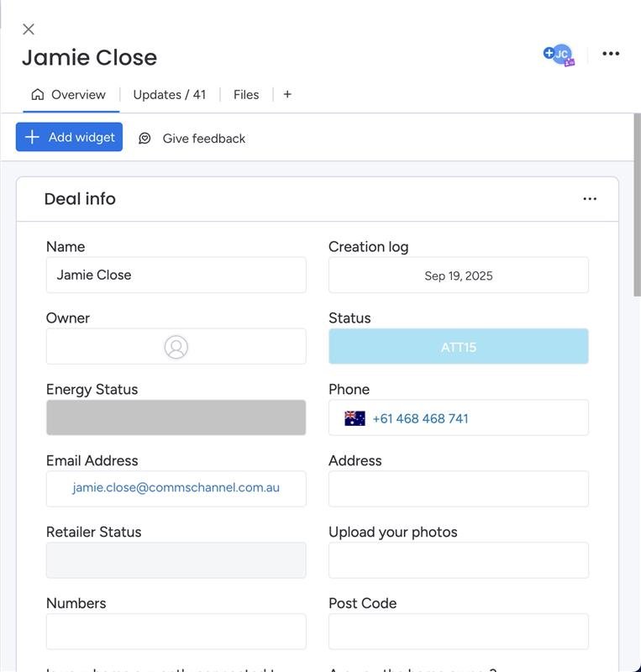Click the Name field with Jamie Close

[x=176, y=275]
